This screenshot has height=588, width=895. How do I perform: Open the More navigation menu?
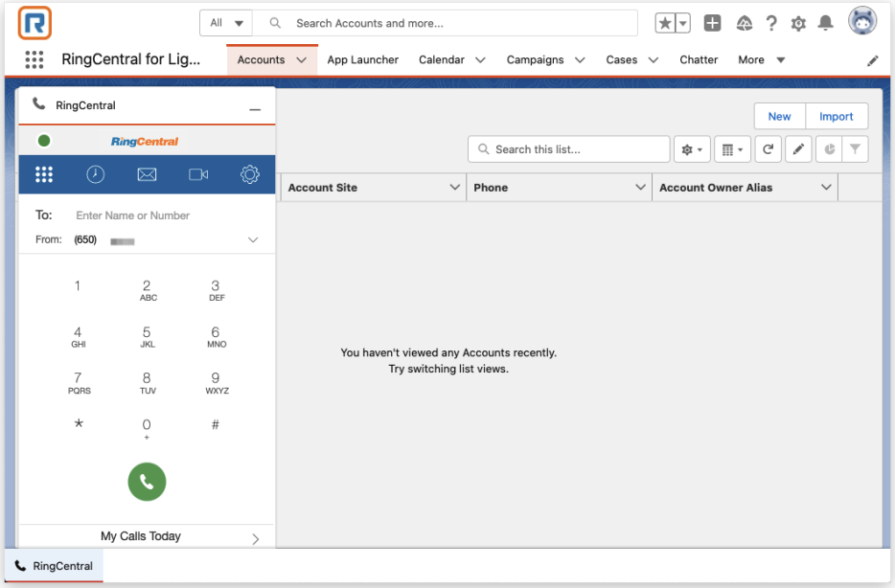762,60
